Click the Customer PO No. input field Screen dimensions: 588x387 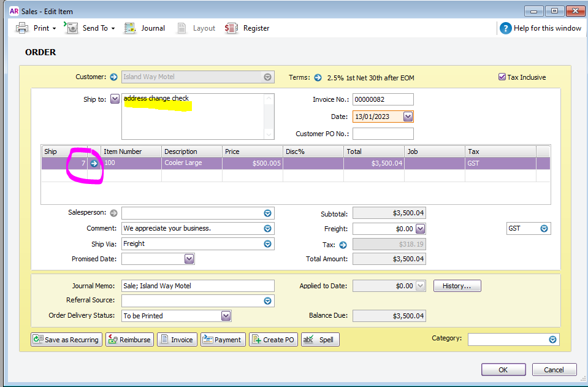383,134
